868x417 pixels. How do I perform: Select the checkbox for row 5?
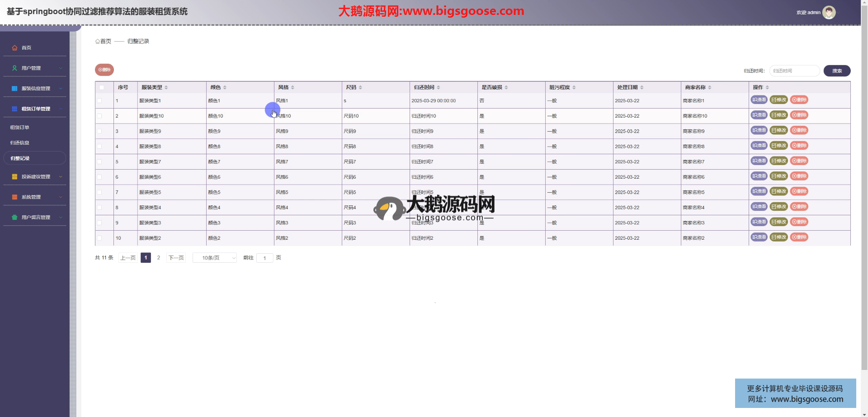(x=99, y=162)
